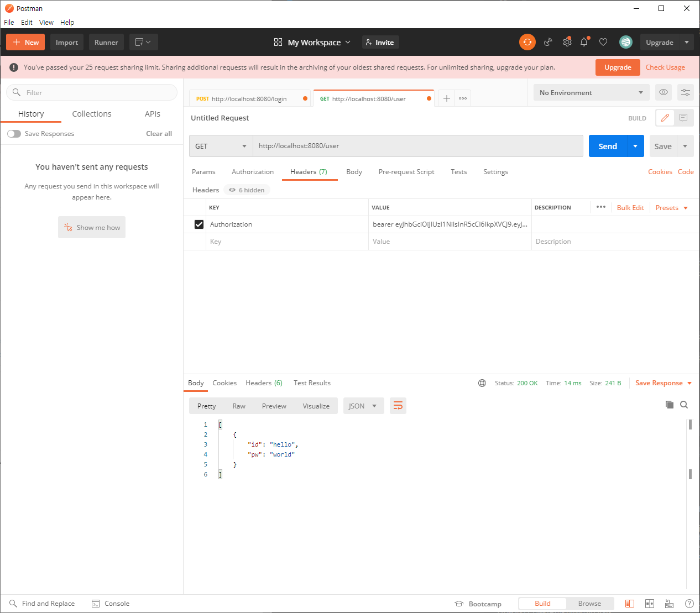The height and width of the screenshot is (613, 700).
Task: Open Find and Replace
Action: coord(42,604)
